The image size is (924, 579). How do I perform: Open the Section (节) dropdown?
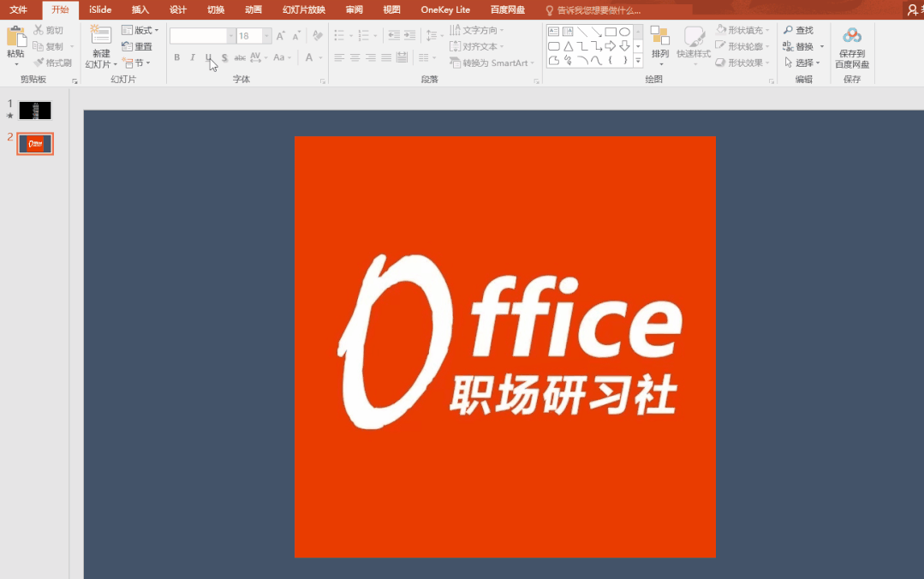(x=136, y=63)
